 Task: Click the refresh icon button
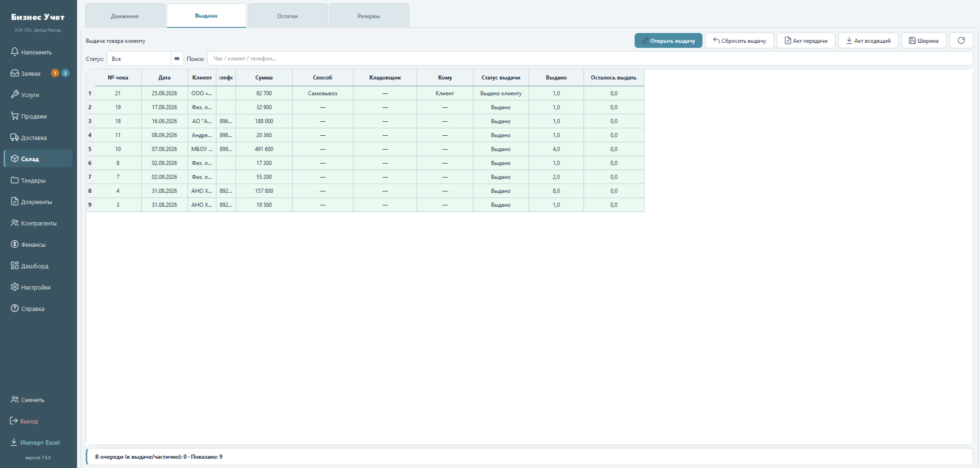(961, 40)
